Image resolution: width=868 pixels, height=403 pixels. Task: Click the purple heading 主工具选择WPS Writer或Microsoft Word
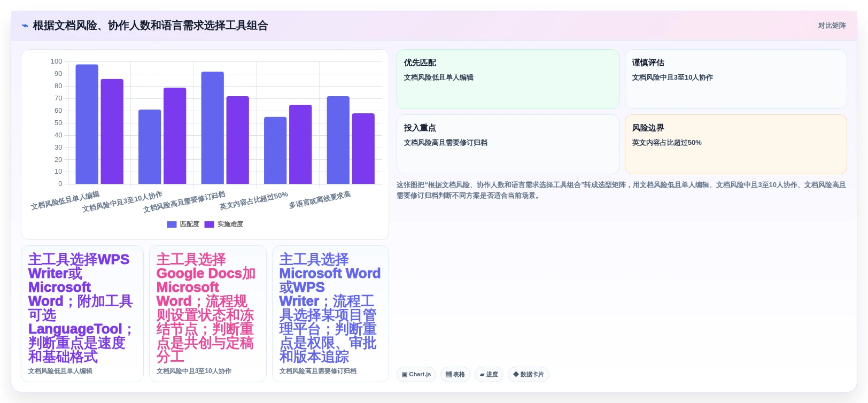click(81, 308)
